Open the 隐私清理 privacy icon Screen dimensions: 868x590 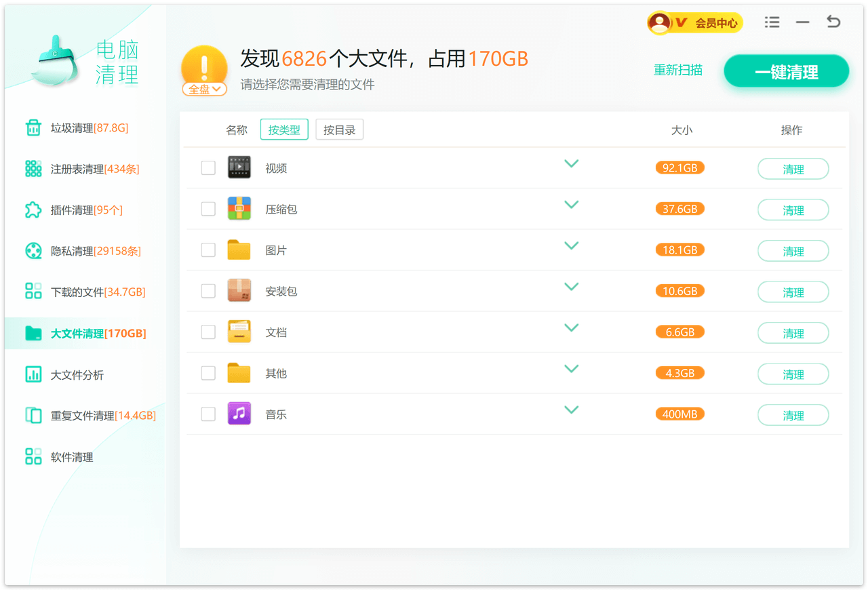pos(33,251)
